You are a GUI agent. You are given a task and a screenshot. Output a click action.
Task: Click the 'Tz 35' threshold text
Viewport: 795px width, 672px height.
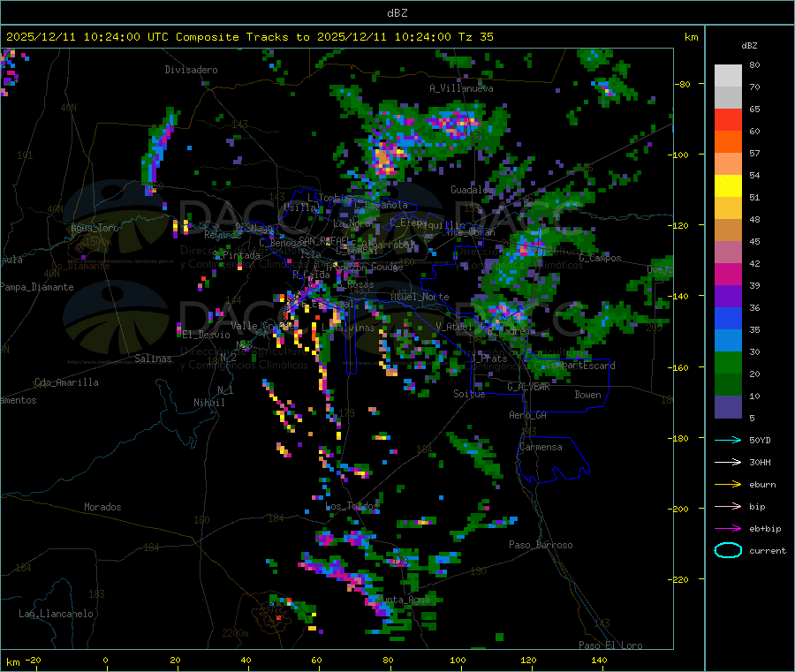pos(475,37)
